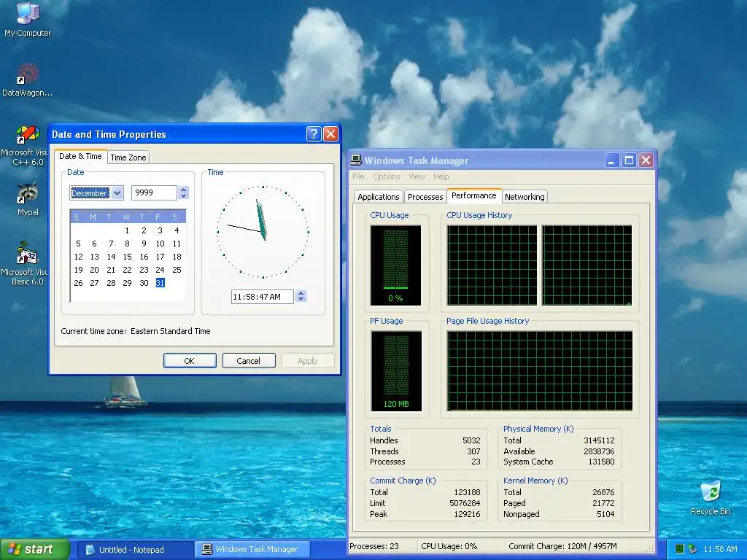The width and height of the screenshot is (747, 560).
Task: Select the Mypal raccoon desktop icon
Action: (28, 199)
